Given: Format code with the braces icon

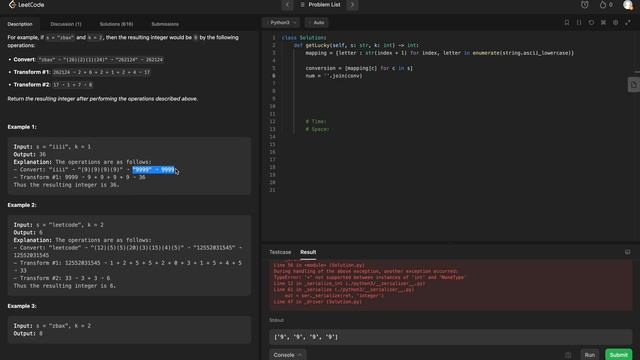Looking at the screenshot, I should tap(579, 22).
